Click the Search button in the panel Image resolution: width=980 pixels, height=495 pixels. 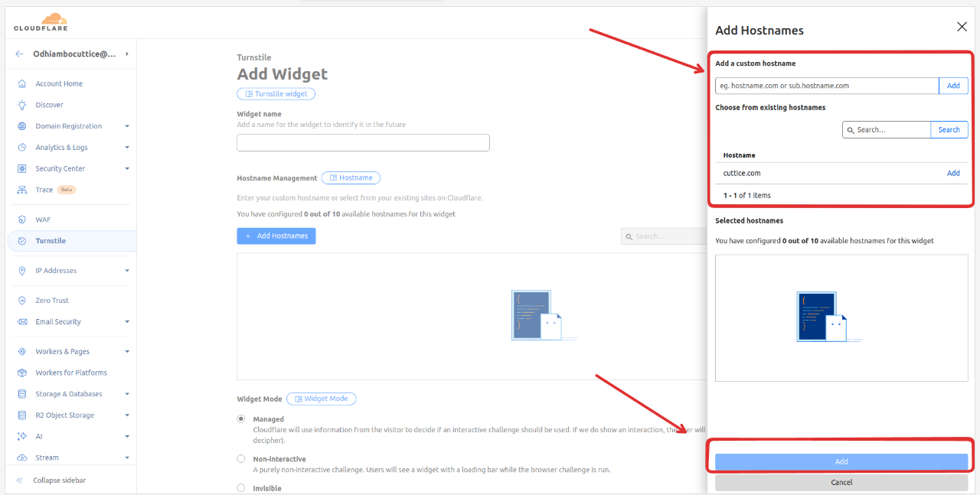(x=949, y=130)
